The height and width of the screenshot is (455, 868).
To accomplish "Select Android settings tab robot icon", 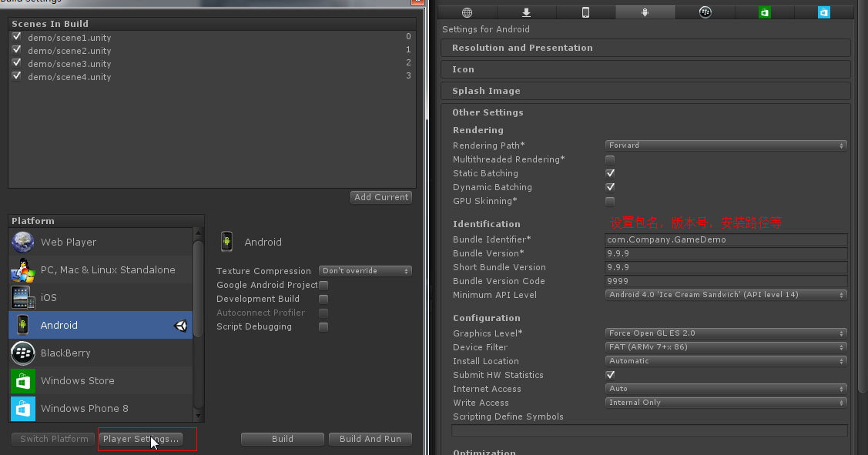I will pyautogui.click(x=645, y=12).
